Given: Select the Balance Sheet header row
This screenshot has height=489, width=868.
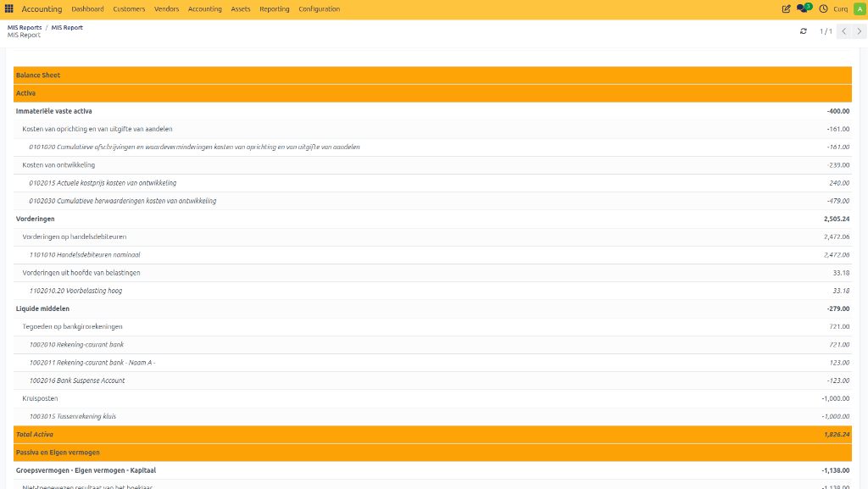Looking at the screenshot, I should pos(432,75).
